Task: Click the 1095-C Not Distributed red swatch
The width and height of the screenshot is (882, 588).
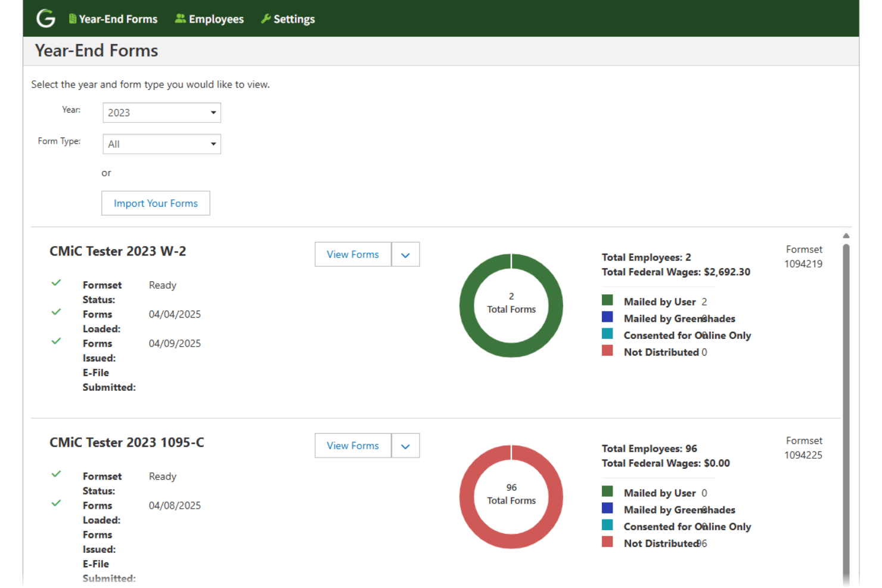Action: coord(607,541)
